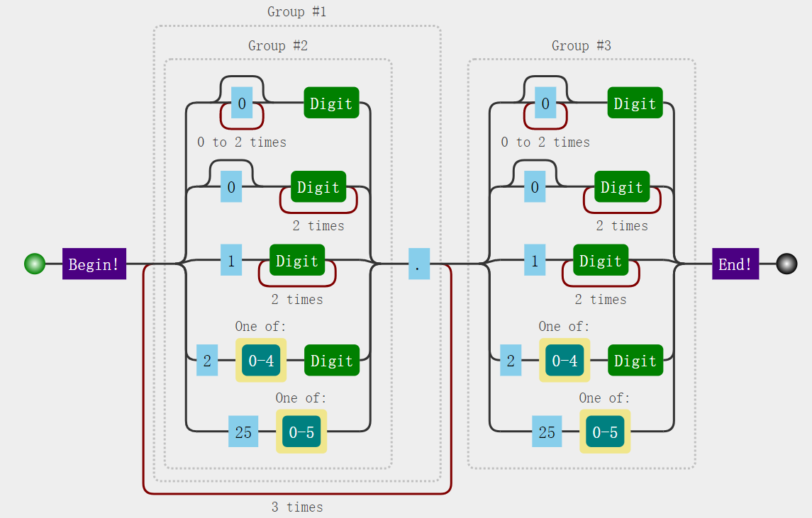Click the "25" literal in Group #3
Screen dimensions: 812x518
coord(547,432)
